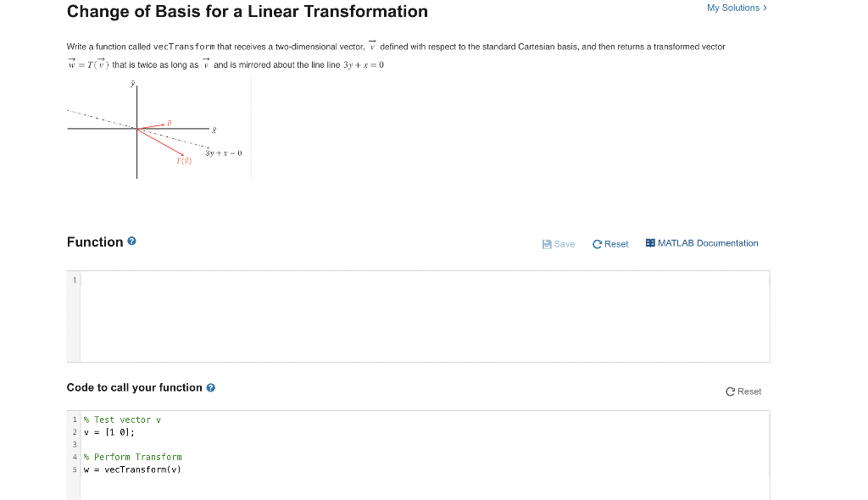
Task: Click the circular Reset arrow icon beside Save
Action: click(x=597, y=244)
